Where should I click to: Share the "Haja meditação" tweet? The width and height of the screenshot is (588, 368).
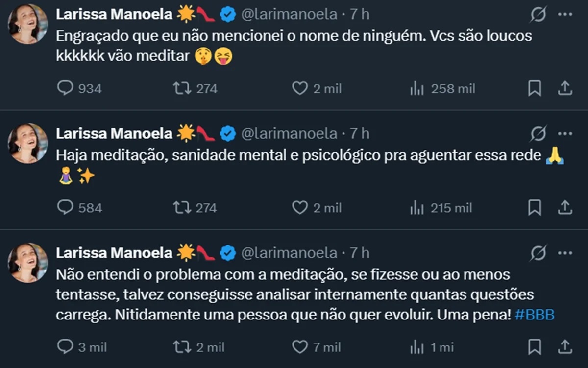tap(565, 208)
